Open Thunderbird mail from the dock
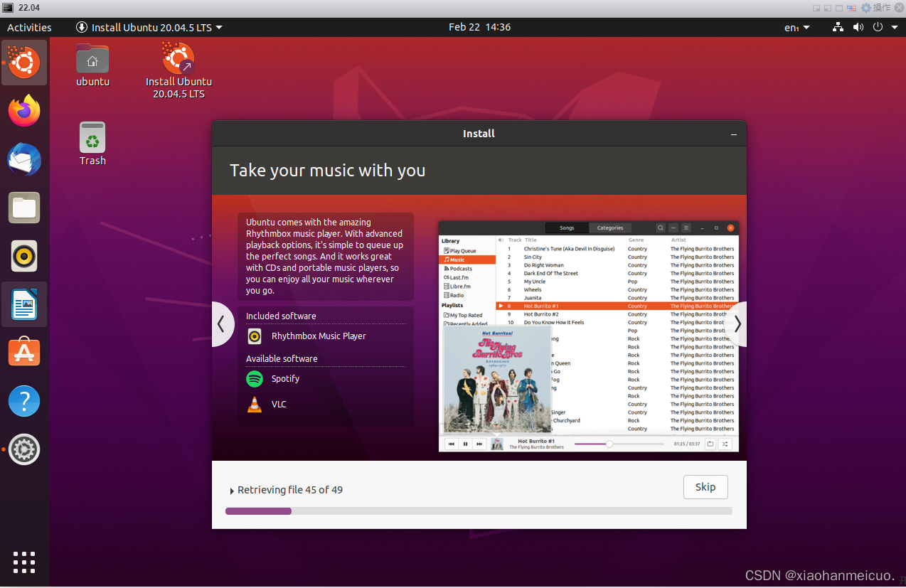 click(24, 159)
